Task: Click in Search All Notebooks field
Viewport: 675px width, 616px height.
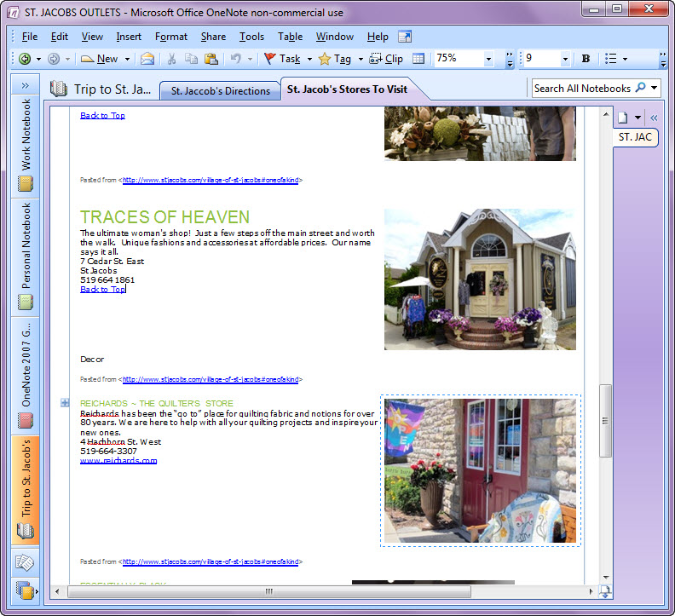Action: pos(582,89)
